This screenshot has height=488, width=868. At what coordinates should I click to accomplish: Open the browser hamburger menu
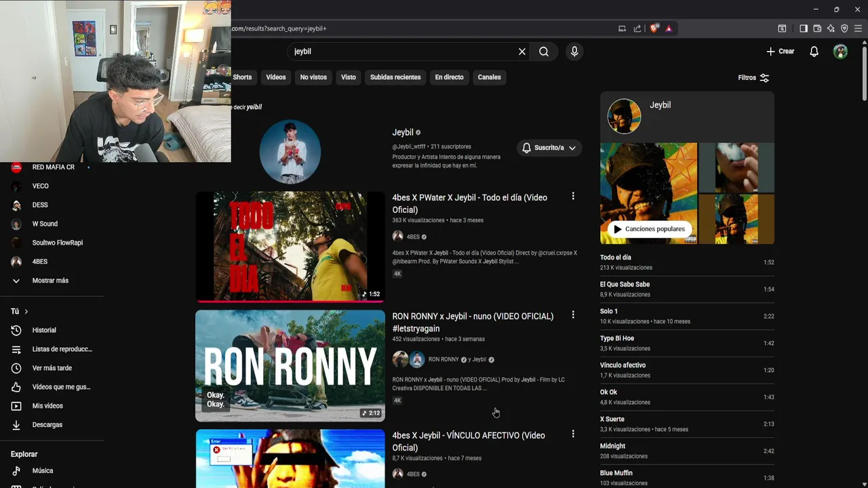859,28
